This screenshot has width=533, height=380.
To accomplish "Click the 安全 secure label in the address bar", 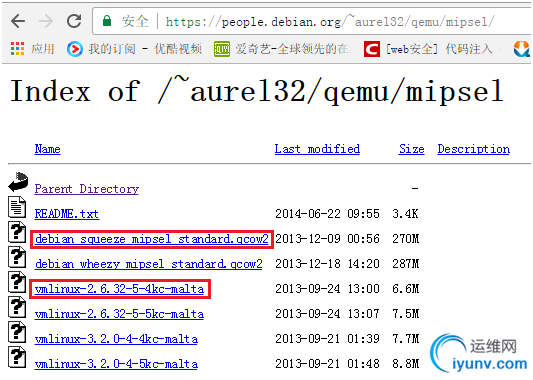I will pyautogui.click(x=135, y=21).
